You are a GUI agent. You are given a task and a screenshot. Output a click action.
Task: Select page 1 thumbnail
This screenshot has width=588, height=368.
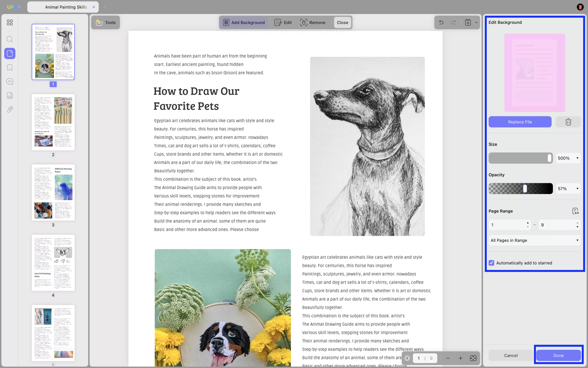53,52
